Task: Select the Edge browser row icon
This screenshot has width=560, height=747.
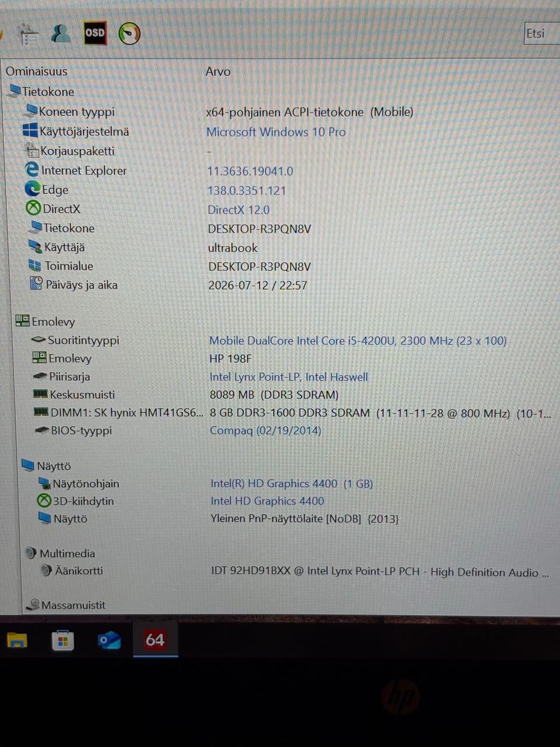Action: (33, 189)
